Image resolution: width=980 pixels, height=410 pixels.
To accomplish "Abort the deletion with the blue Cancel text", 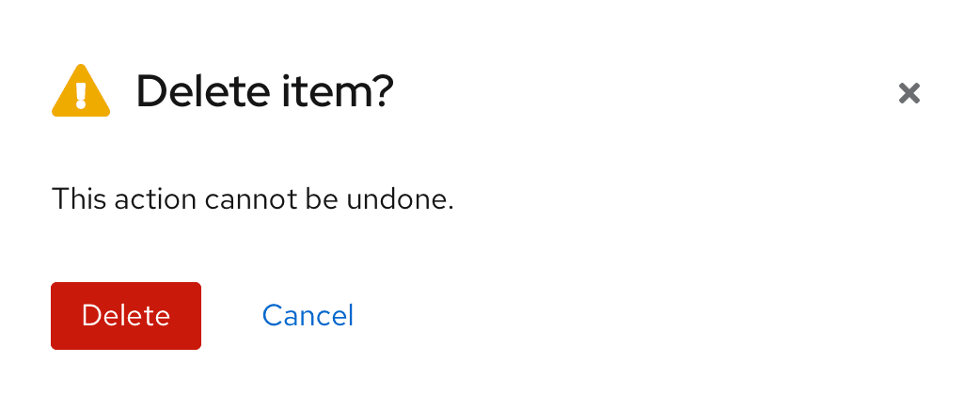I will 308,315.
